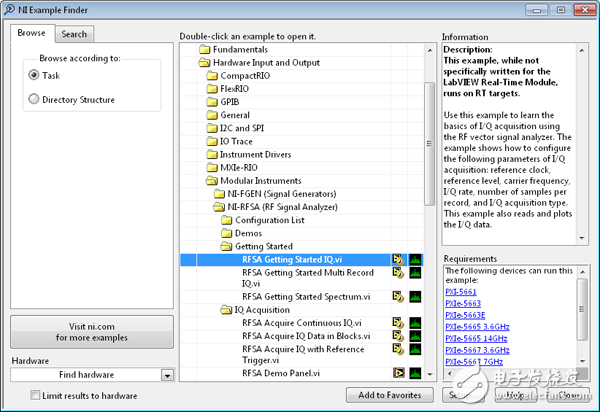Image resolution: width=600 pixels, height=412 pixels.
Task: Open the PXIe-5663 device link
Action: coord(462,301)
